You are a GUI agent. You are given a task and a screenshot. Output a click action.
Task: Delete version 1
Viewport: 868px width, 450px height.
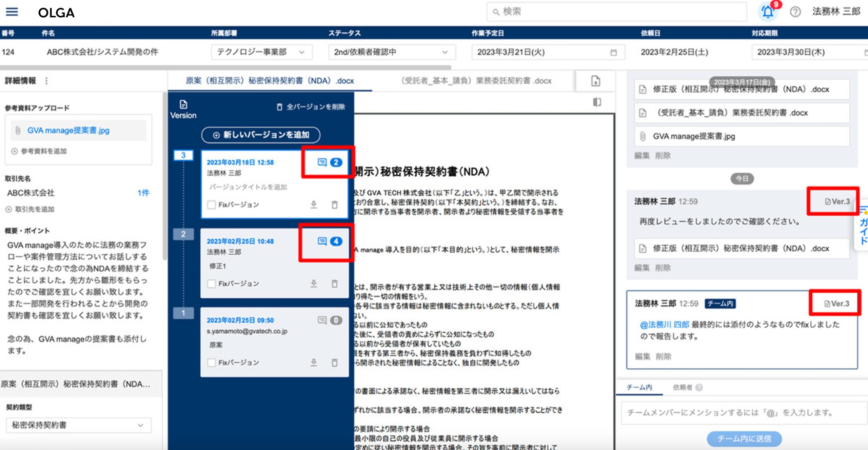334,363
